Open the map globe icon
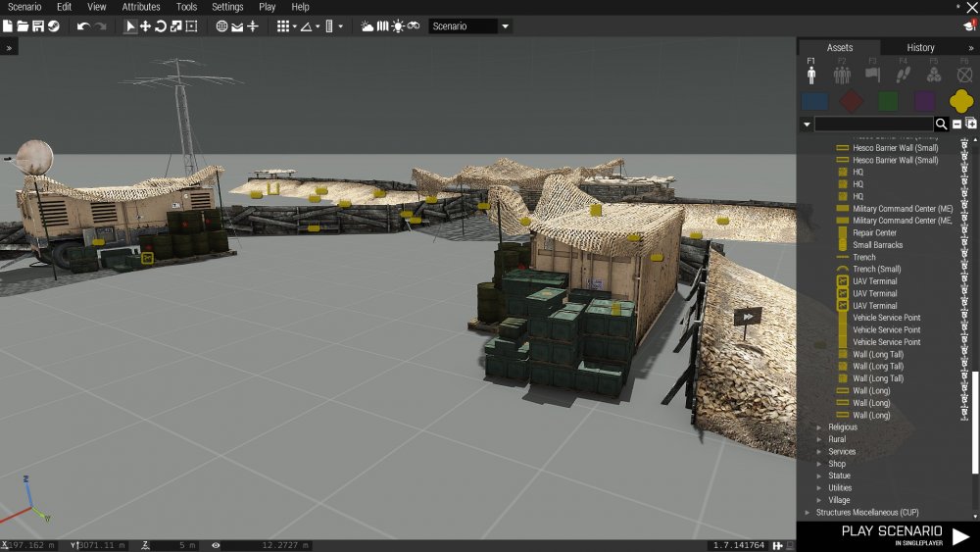This screenshot has width=980, height=552. 221,26
